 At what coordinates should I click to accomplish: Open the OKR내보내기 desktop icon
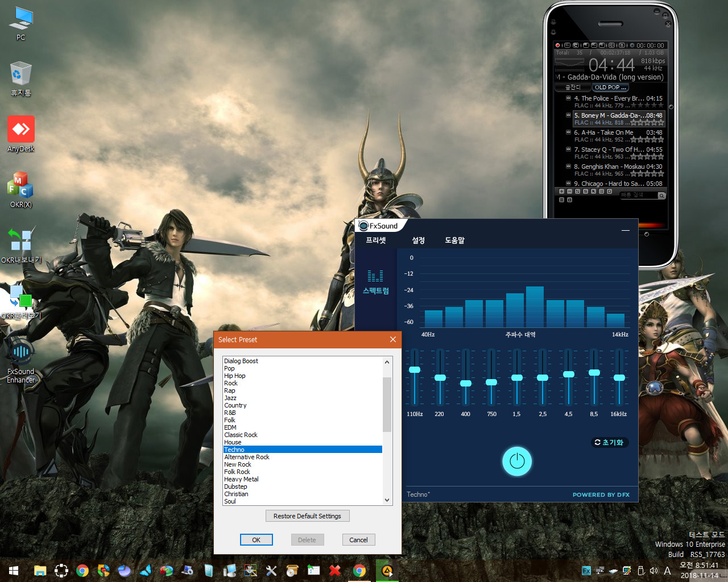click(21, 246)
